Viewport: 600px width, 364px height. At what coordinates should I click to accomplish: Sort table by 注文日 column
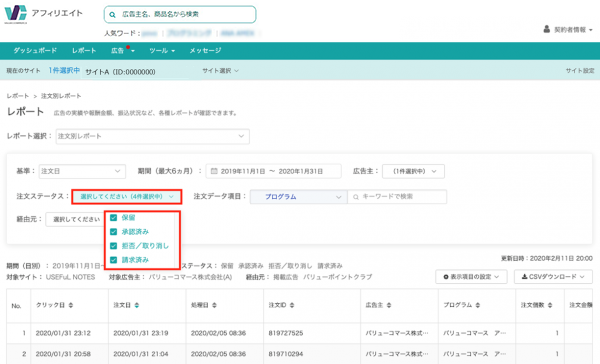(x=137, y=305)
